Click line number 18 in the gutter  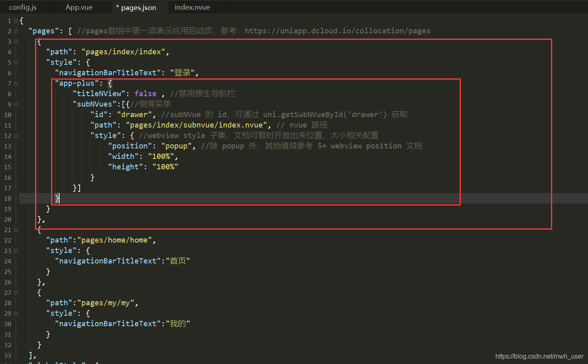[x=8, y=198]
